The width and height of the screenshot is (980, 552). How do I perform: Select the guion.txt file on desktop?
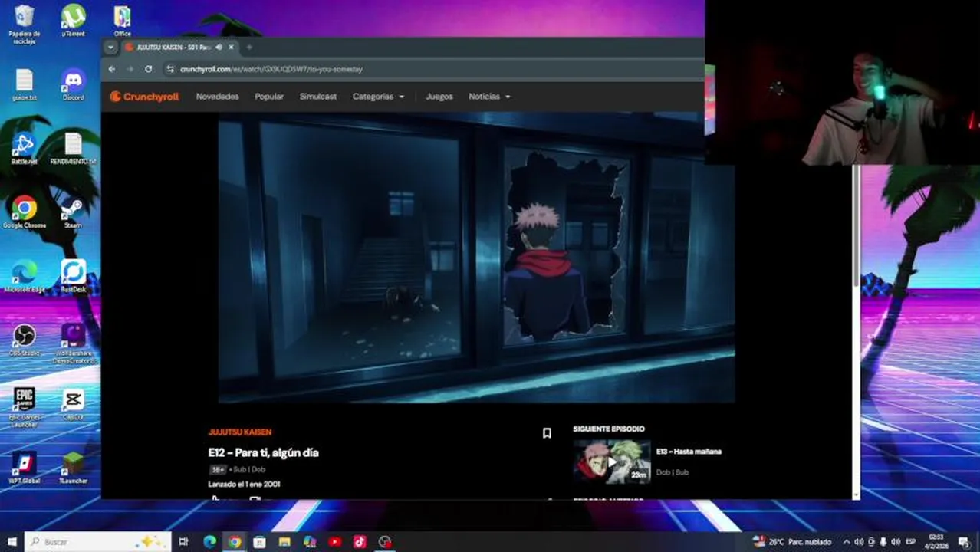25,85
